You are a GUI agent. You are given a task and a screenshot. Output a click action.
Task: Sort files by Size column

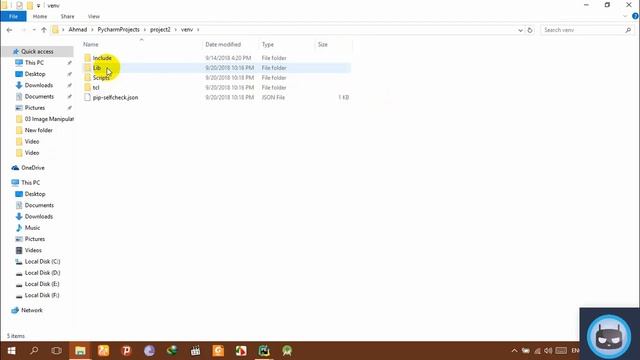pyautogui.click(x=322, y=44)
